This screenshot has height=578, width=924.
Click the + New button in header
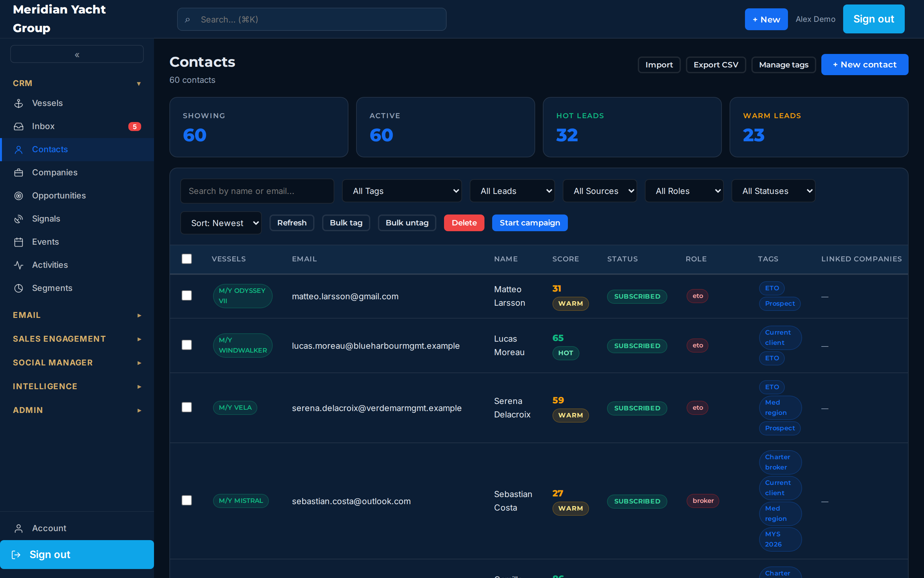point(766,19)
